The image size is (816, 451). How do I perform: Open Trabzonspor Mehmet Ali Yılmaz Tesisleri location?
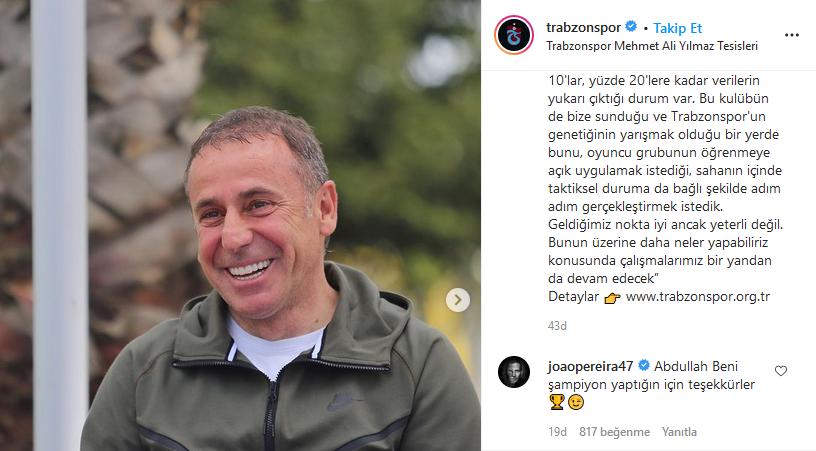652,46
